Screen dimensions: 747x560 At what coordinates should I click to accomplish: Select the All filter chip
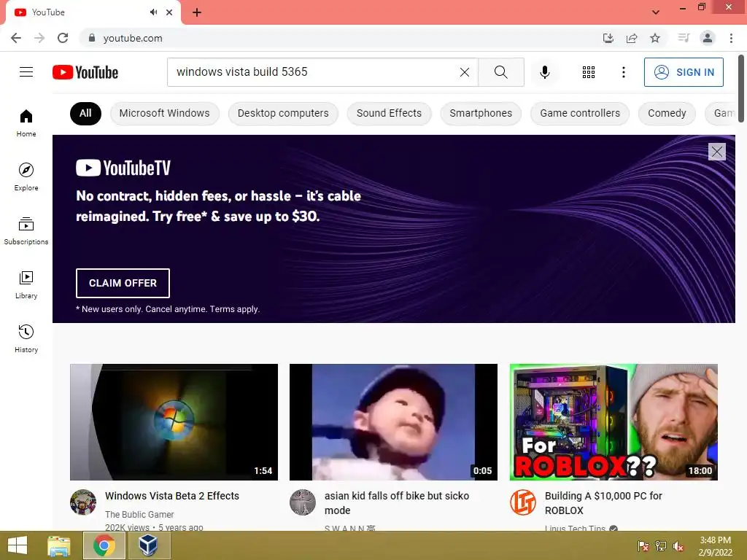86,113
